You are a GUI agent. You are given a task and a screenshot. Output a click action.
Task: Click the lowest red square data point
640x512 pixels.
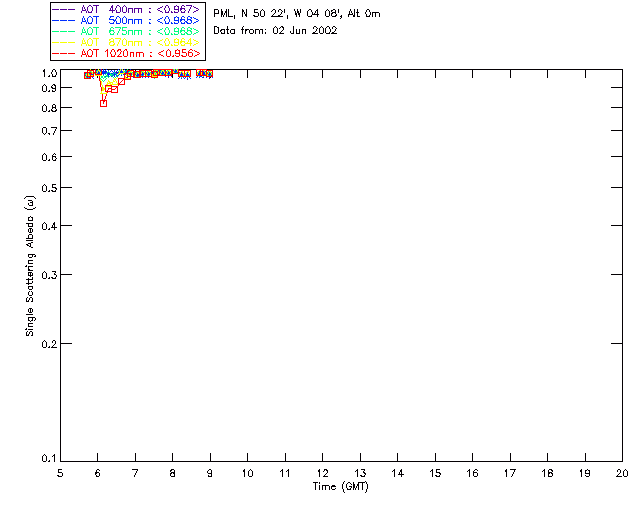[x=104, y=104]
